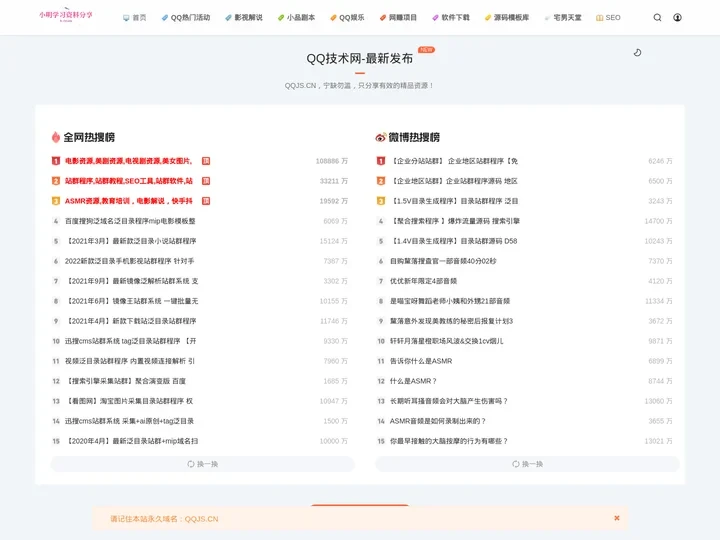Open the search icon in header
This screenshot has height=540, width=720.
pyautogui.click(x=657, y=17)
